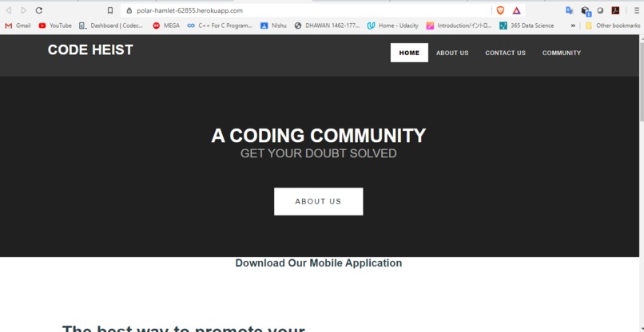Open the MEGA bookmark

(x=166, y=26)
